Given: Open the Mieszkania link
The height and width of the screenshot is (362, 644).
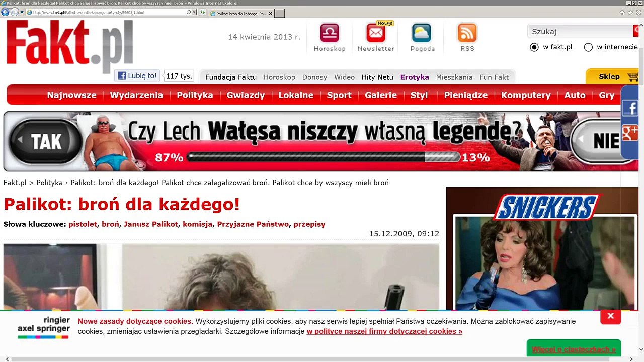Looking at the screenshot, I should pyautogui.click(x=454, y=77).
